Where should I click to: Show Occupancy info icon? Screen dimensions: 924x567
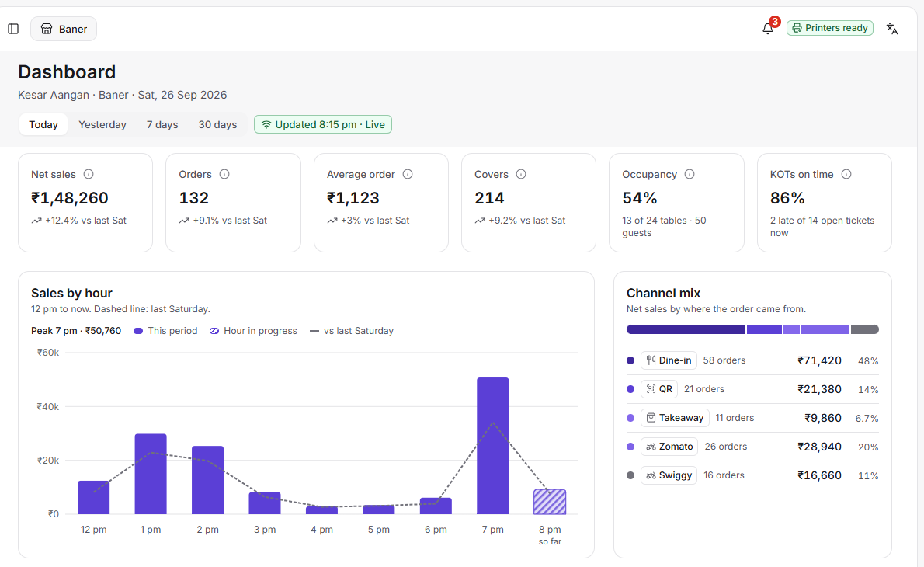[x=690, y=174]
